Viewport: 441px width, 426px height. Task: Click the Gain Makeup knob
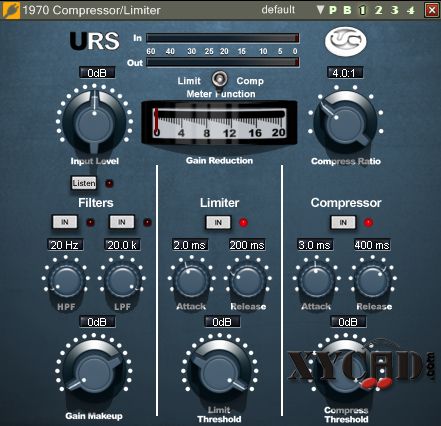tap(94, 371)
